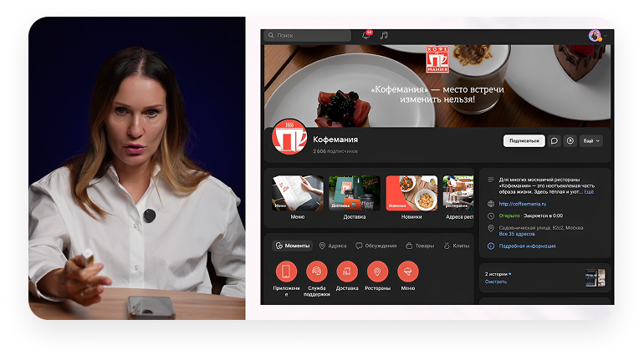644x360 pixels.
Task: Click the globe icon beside website link
Action: pos(491,204)
